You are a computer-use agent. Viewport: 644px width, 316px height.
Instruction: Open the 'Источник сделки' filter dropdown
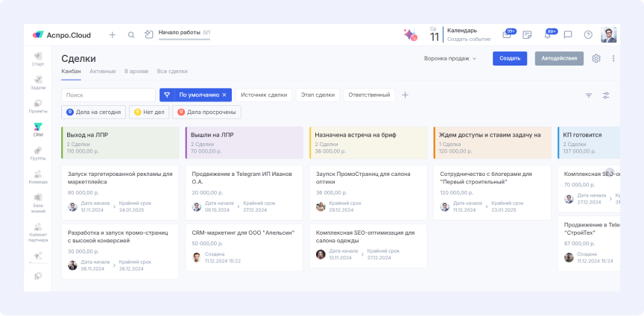coord(263,95)
